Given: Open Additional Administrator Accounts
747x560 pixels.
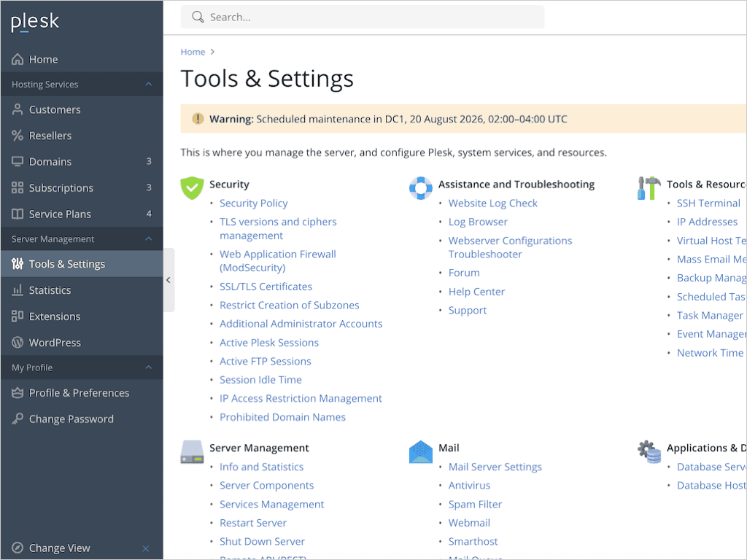Looking at the screenshot, I should coord(301,324).
